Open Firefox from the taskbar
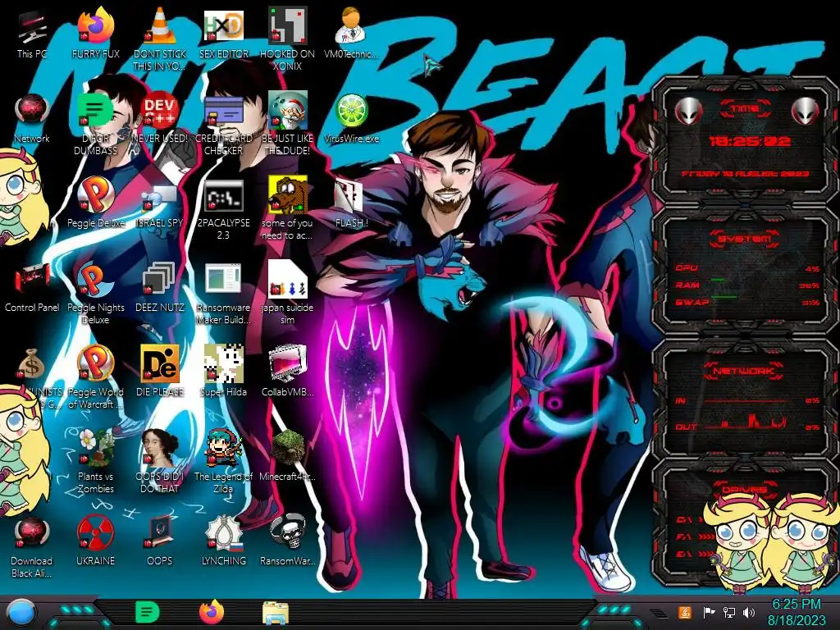Image resolution: width=840 pixels, height=630 pixels. 212,612
